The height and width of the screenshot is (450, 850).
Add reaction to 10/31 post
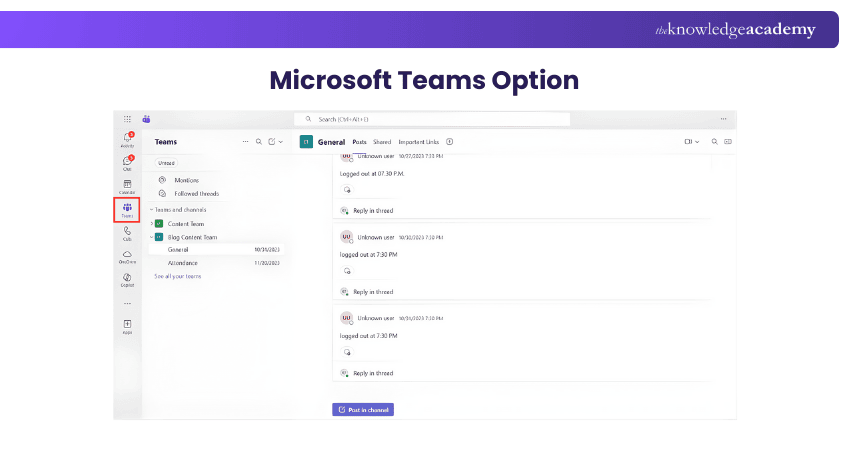click(347, 352)
